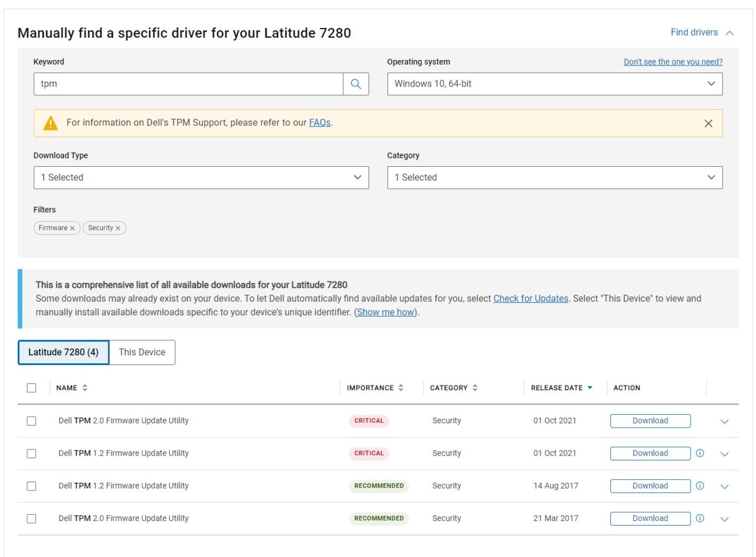Switch to the This Device tab
Image resolution: width=756 pixels, height=557 pixels.
(142, 352)
